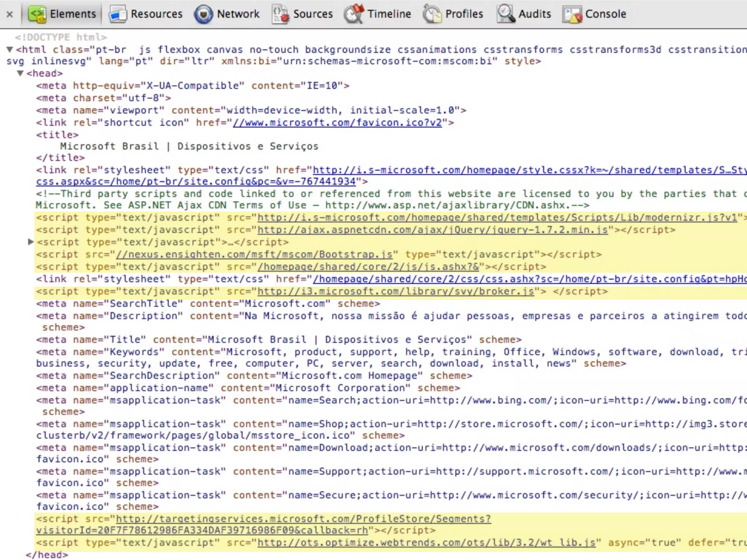
Task: Close the developer tools panel
Action: click(10, 14)
